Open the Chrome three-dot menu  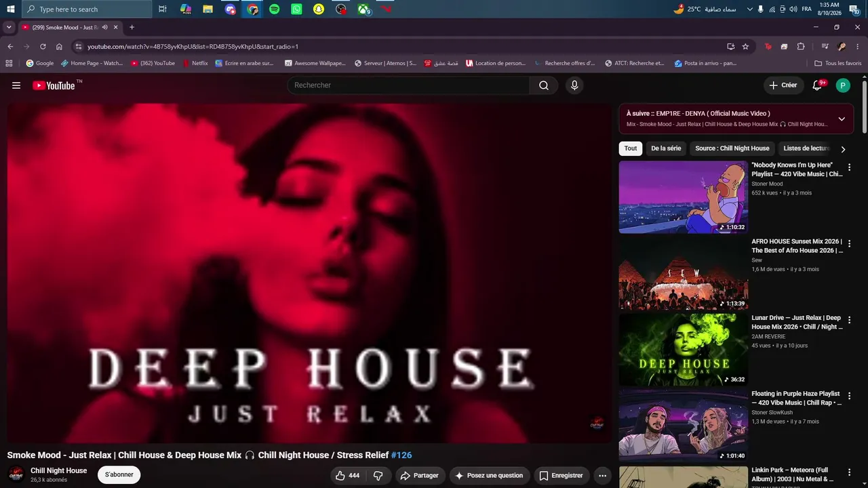point(858,47)
